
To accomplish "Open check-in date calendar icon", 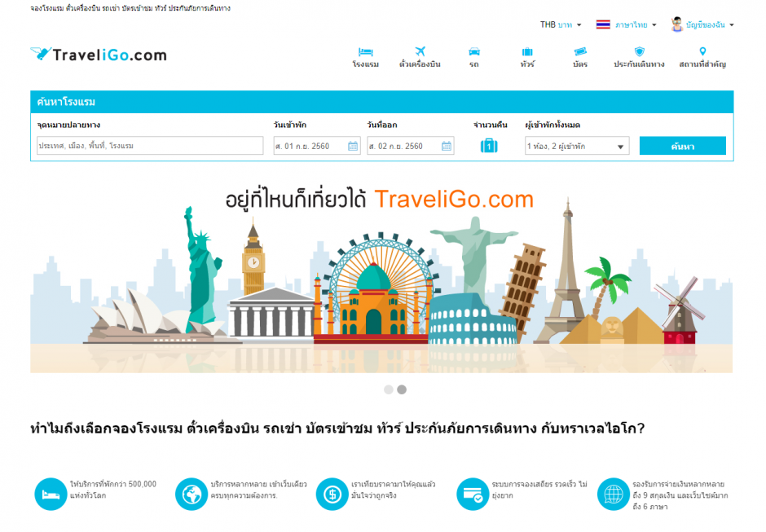I will [353, 146].
